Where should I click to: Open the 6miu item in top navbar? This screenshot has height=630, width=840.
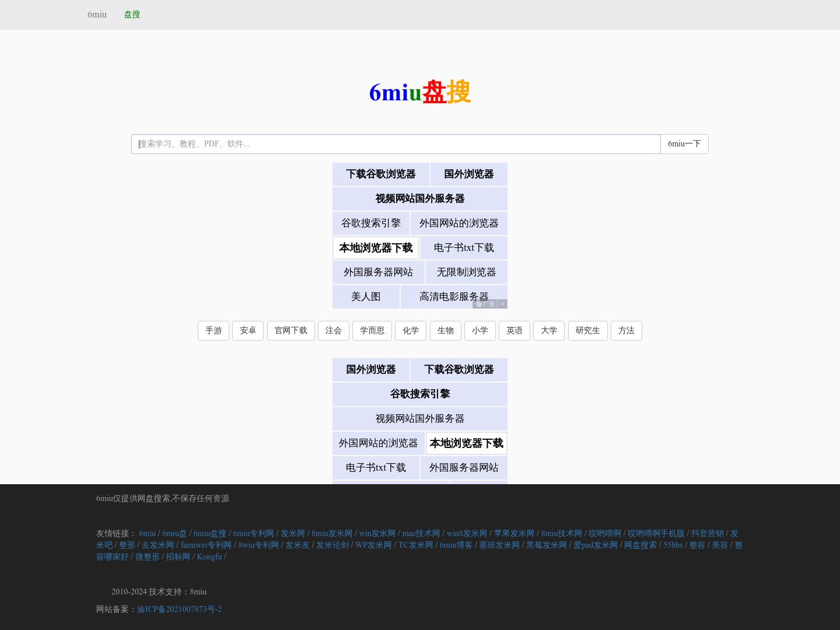(97, 15)
